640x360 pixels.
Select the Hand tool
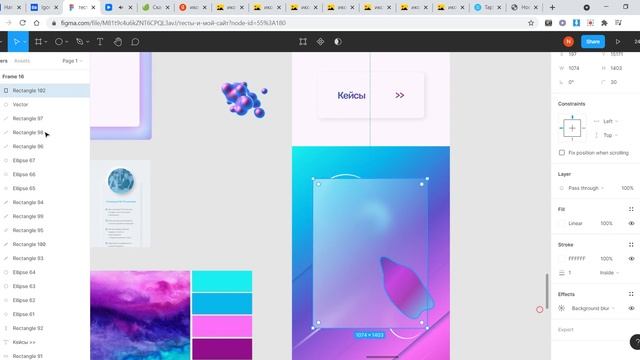[118, 42]
